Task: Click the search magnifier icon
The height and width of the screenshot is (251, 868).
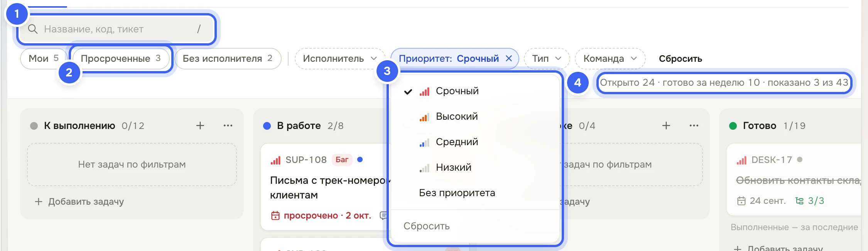Action: coord(33,29)
